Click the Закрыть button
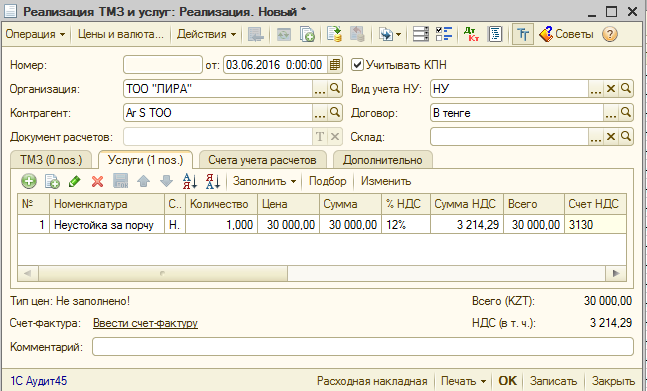The width and height of the screenshot is (647, 391). coord(613,381)
